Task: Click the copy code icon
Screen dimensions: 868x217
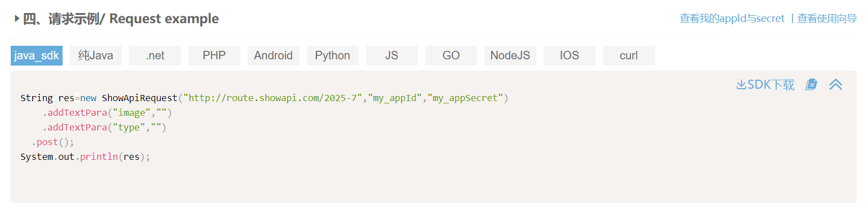Action: point(811,84)
